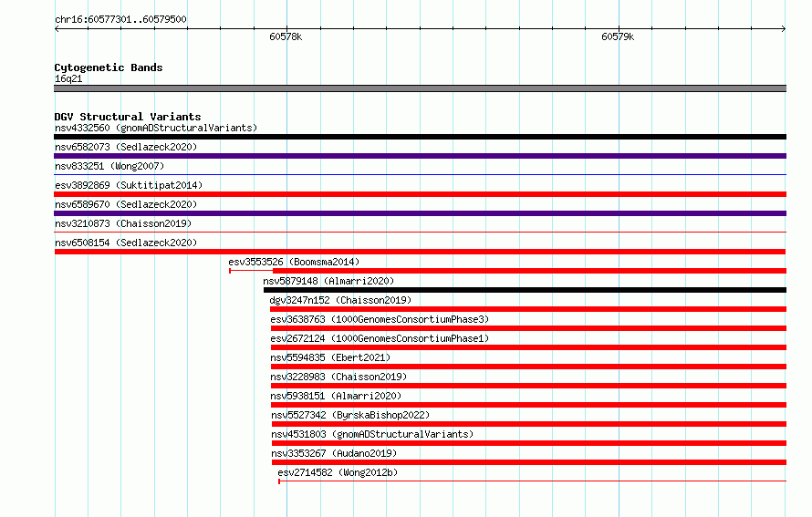Select the red esv3892869 variant bar
Screen dimensions: 812x517
coord(420,194)
